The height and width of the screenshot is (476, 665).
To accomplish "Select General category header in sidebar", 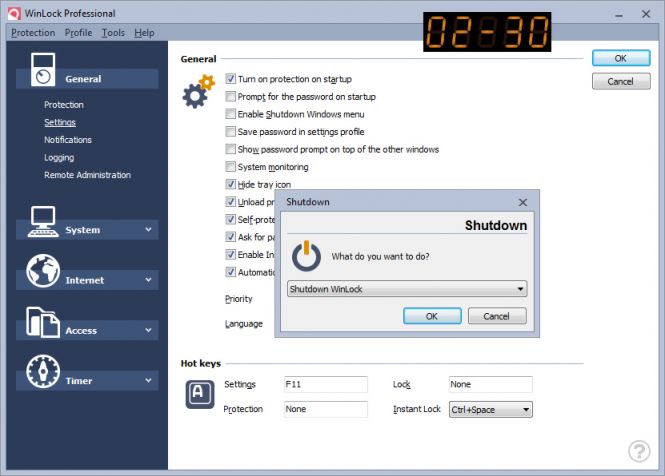I will [87, 79].
